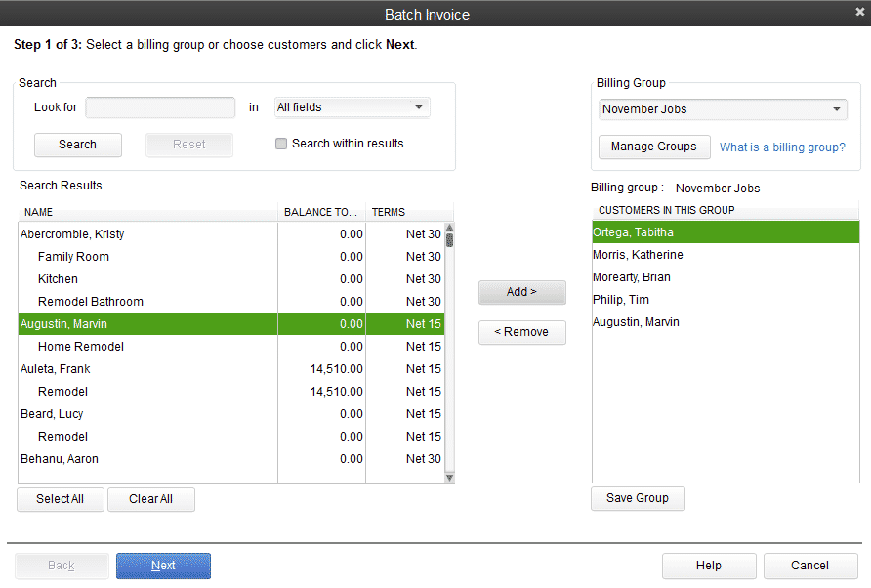This screenshot has height=588, width=871.
Task: Click the TERMS column header
Action: 409,212
